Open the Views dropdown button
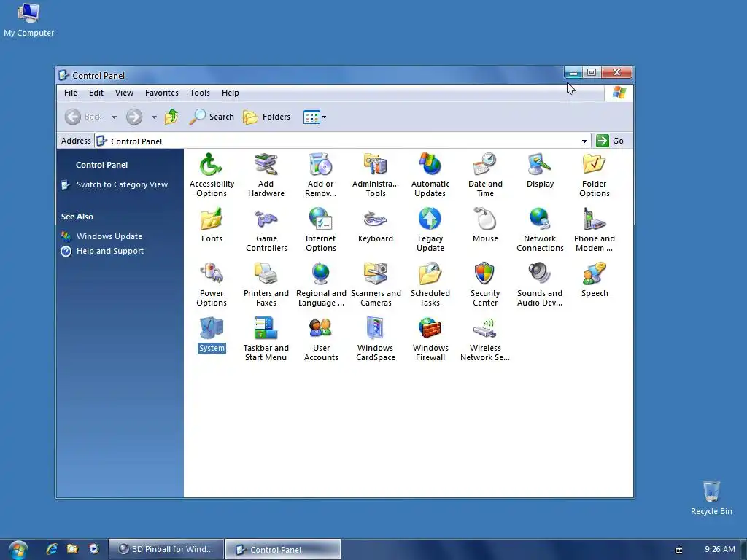Image resolution: width=747 pixels, height=560 pixels. [314, 117]
